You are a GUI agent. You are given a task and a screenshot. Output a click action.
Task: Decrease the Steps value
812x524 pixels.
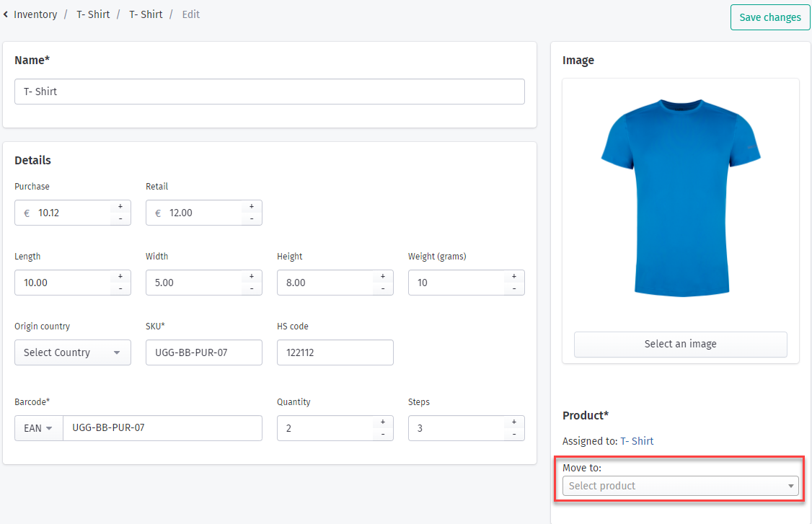pos(514,435)
